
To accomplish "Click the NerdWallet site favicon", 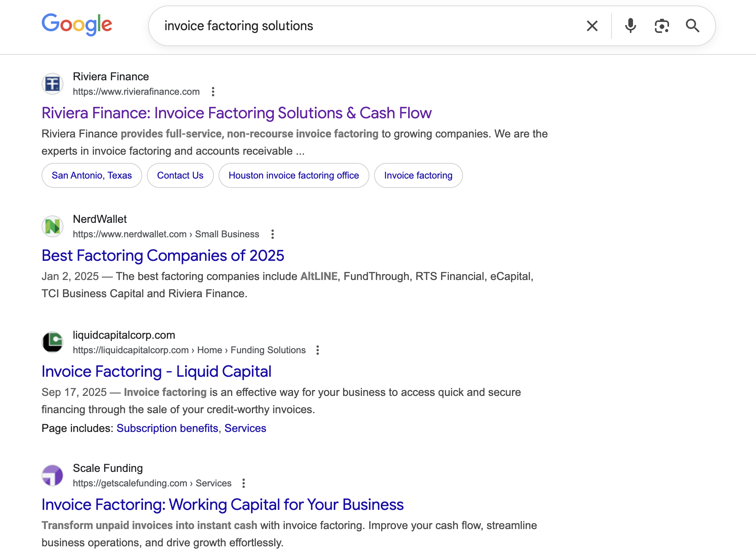I will [52, 226].
